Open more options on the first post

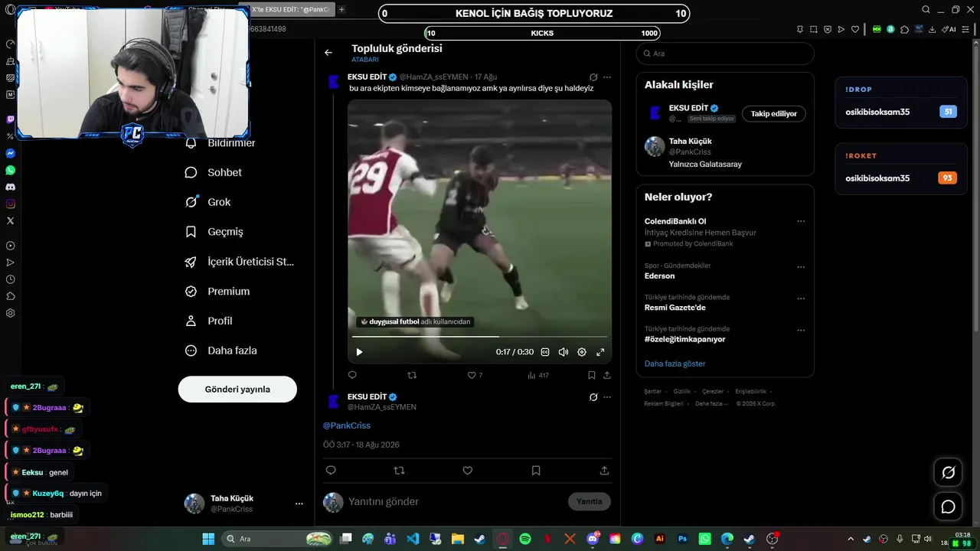(x=607, y=77)
